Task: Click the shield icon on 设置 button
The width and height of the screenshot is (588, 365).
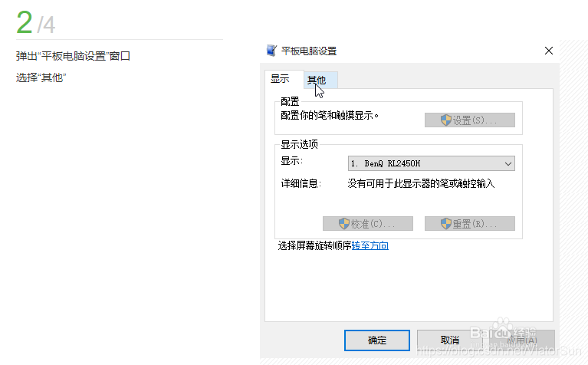Action: (x=446, y=120)
